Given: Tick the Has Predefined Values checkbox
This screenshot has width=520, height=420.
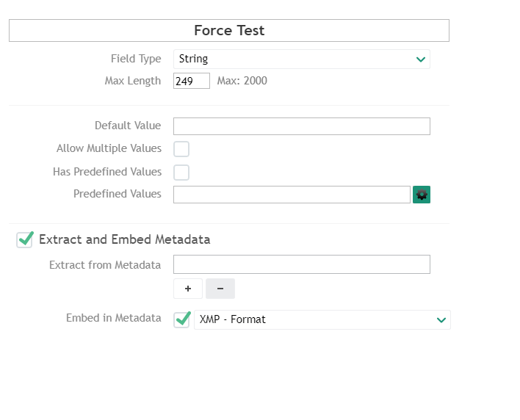Looking at the screenshot, I should (x=181, y=173).
